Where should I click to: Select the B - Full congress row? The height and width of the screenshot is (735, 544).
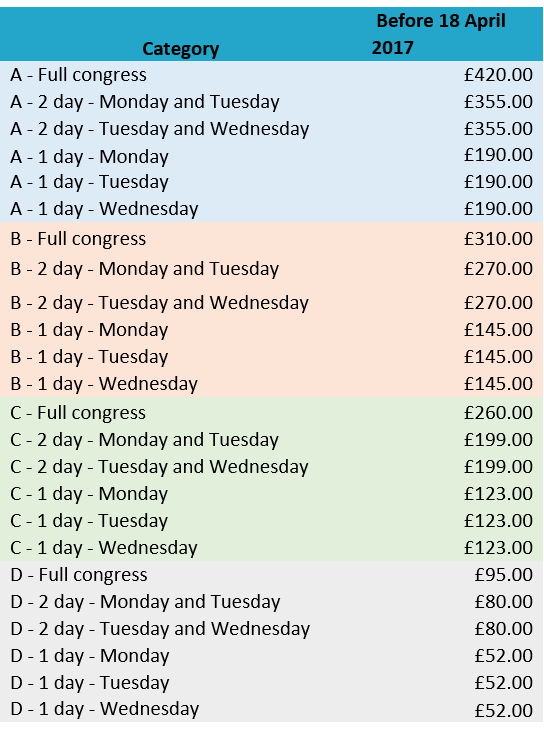(x=272, y=239)
